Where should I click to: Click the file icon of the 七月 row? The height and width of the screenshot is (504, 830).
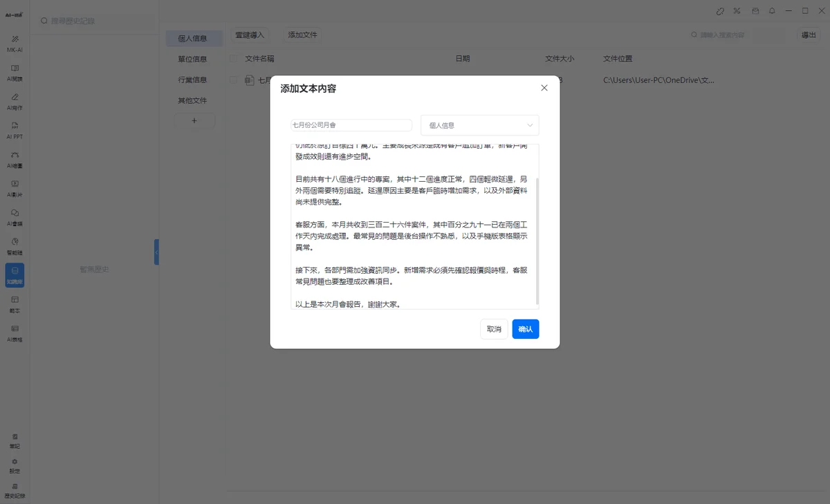[x=250, y=80]
